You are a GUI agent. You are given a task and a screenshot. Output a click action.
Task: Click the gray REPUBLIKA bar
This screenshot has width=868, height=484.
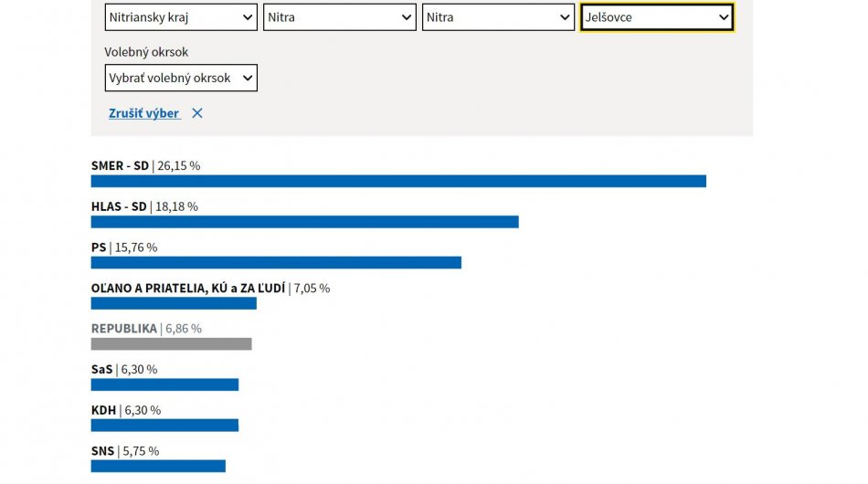[171, 344]
